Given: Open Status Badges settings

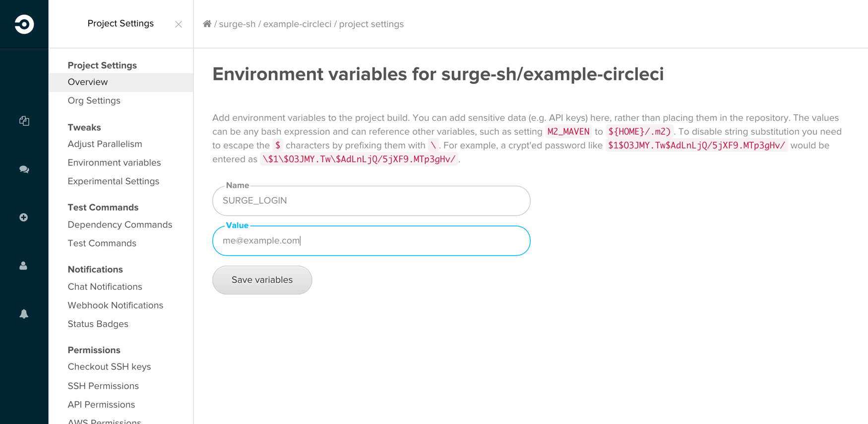Looking at the screenshot, I should point(98,324).
